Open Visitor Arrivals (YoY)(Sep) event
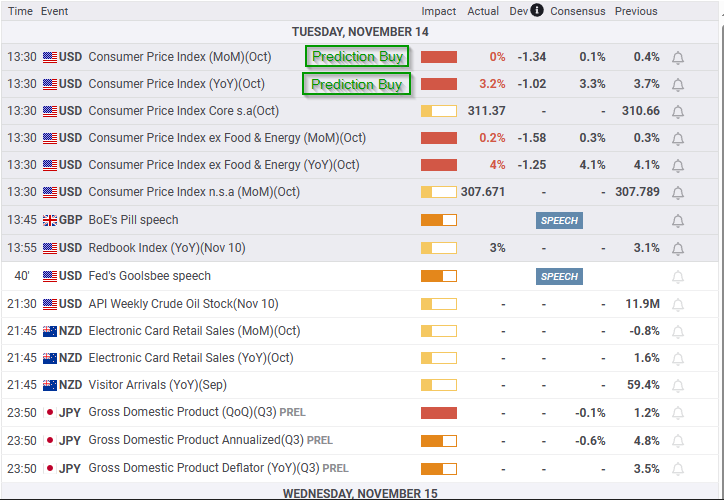This screenshot has width=724, height=500. [157, 385]
